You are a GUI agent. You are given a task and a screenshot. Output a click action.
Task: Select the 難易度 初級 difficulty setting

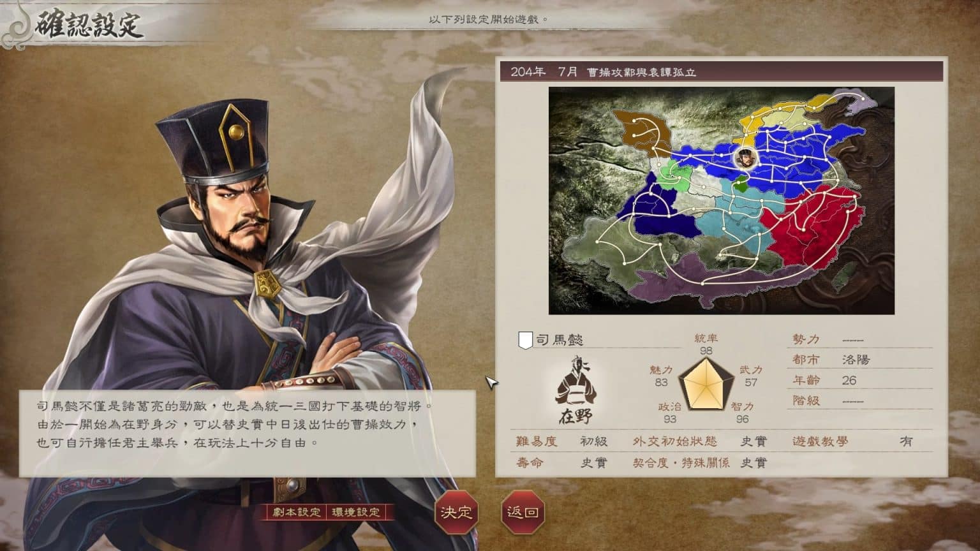pos(561,441)
